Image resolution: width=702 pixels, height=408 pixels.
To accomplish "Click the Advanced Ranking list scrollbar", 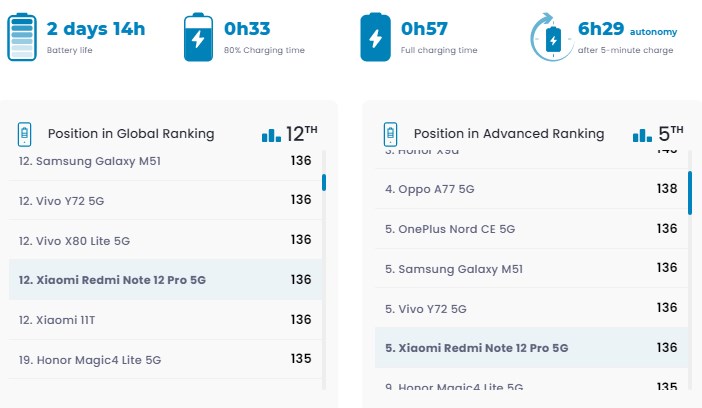I will 690,193.
